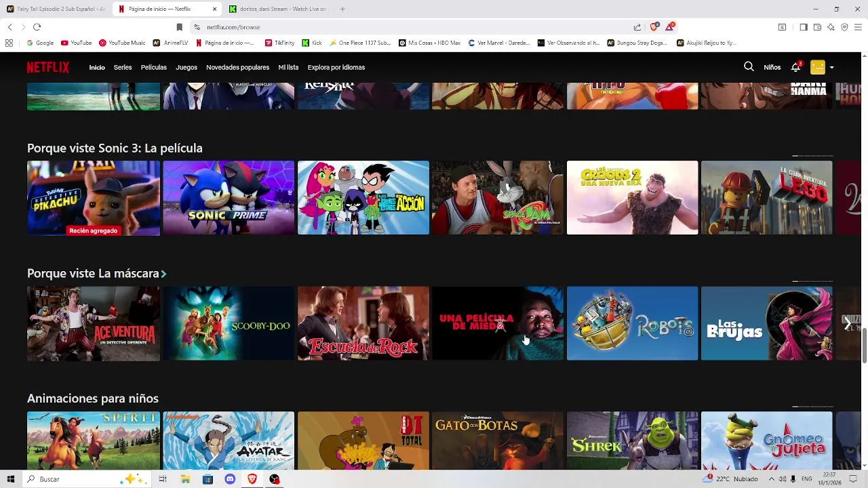
Task: Click the Netflix logo
Action: pyautogui.click(x=48, y=67)
